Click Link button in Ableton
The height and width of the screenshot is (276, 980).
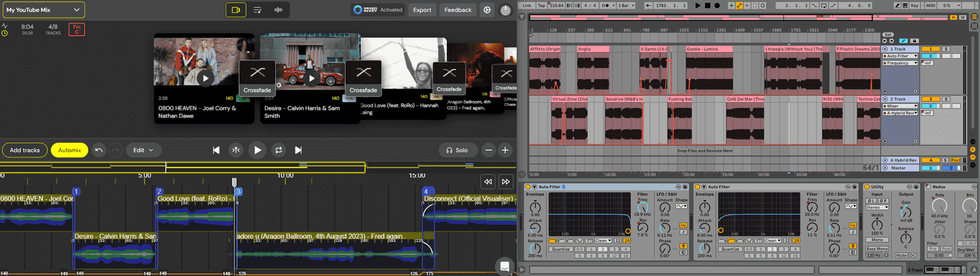point(527,5)
